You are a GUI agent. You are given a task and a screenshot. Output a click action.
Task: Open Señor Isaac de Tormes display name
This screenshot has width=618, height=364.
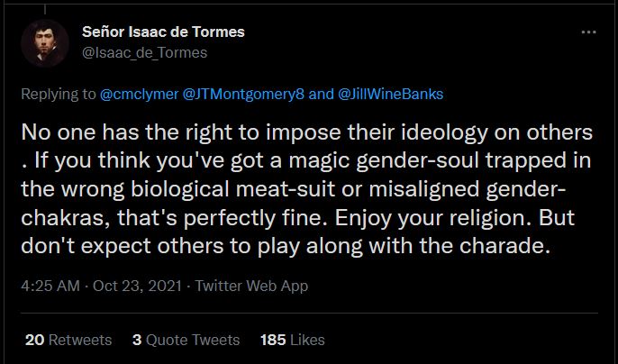pyautogui.click(x=162, y=32)
